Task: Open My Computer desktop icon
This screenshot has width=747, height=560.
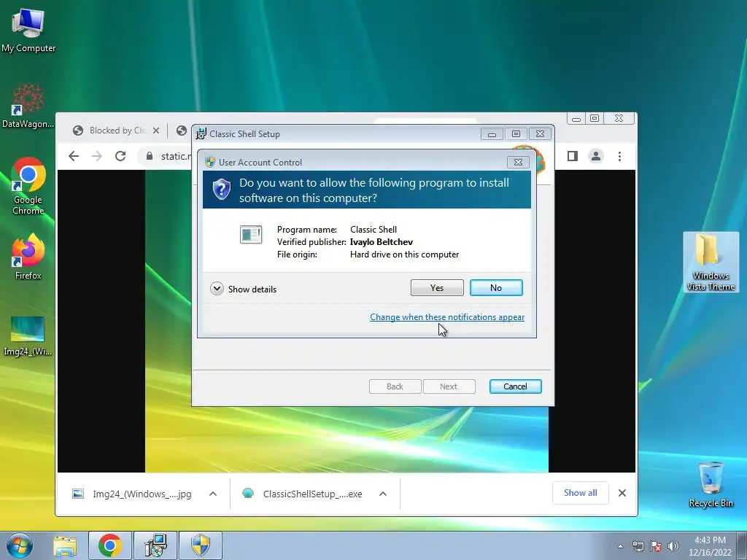Action: tap(28, 31)
